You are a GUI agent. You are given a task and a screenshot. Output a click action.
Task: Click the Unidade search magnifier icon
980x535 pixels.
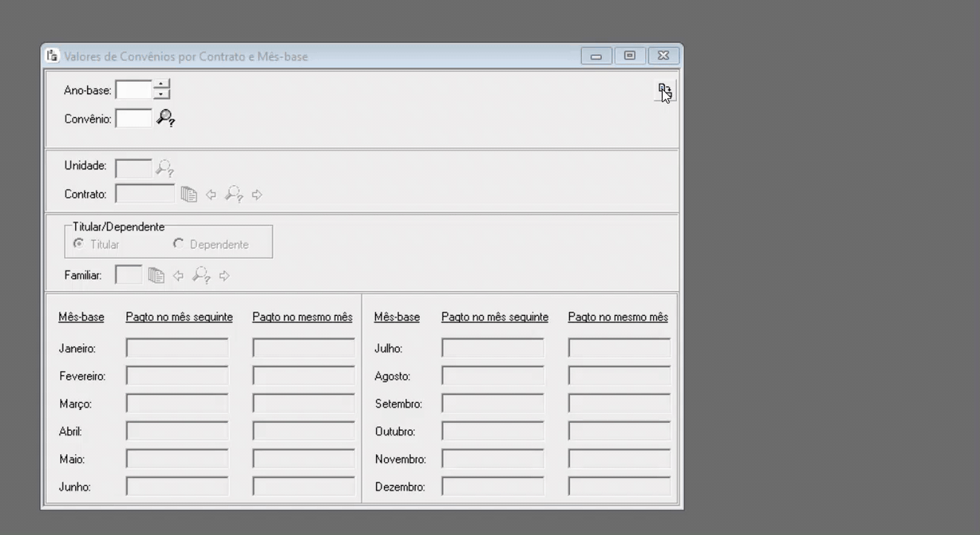click(x=165, y=166)
